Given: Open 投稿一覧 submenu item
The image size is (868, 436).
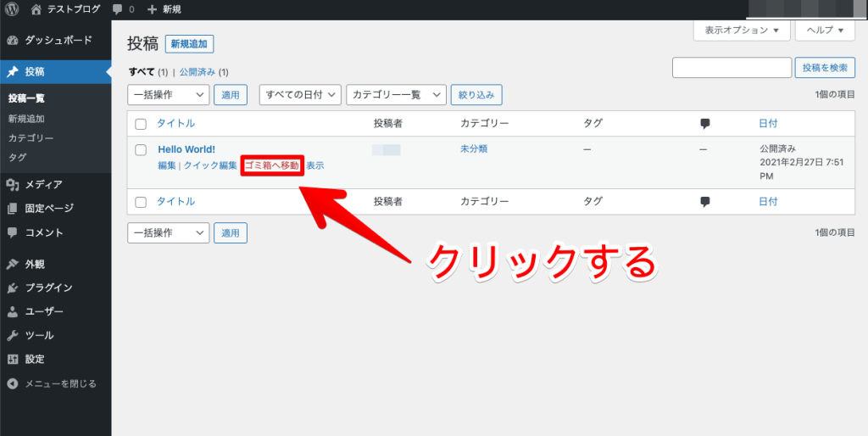Looking at the screenshot, I should [26, 98].
